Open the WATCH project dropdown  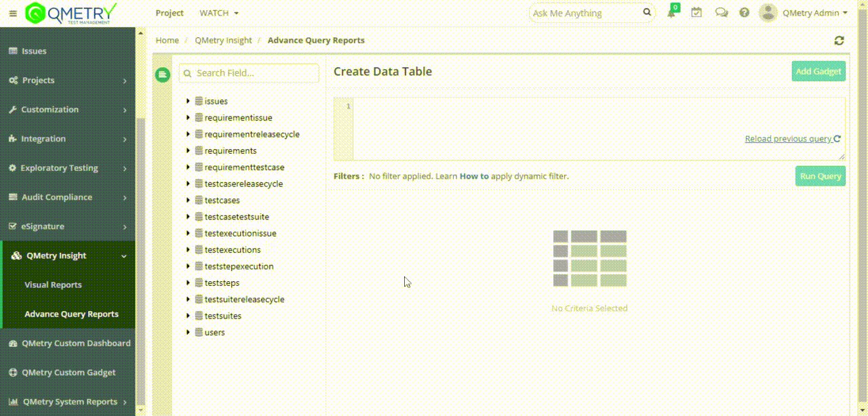[x=219, y=13]
